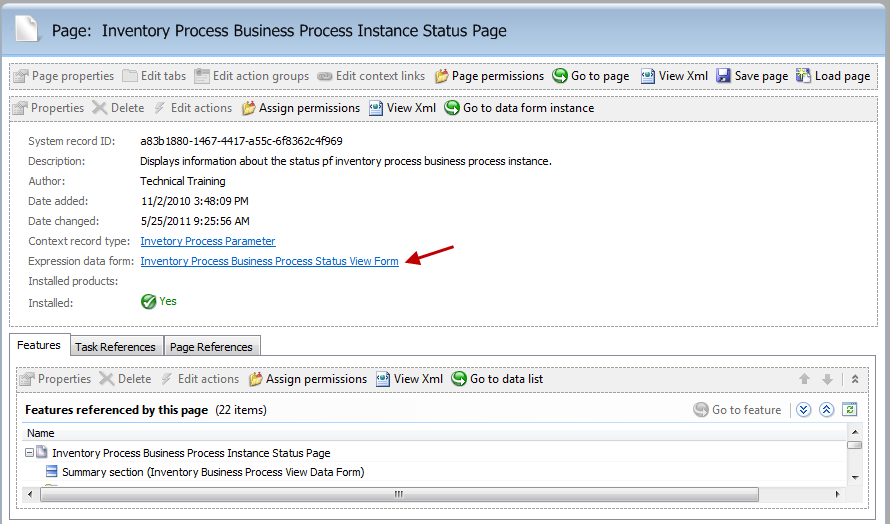890x524 pixels.
Task: Click the Load page icon
Action: coord(803,76)
